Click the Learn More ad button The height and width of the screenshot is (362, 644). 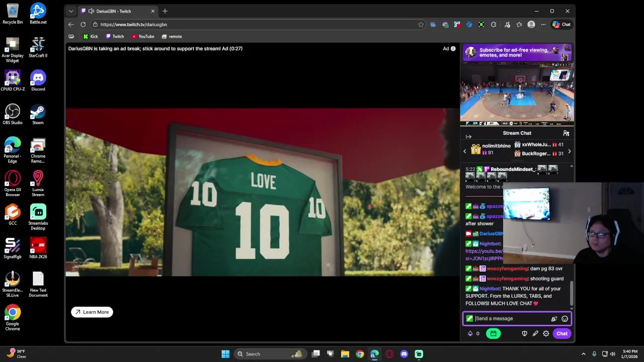92,312
